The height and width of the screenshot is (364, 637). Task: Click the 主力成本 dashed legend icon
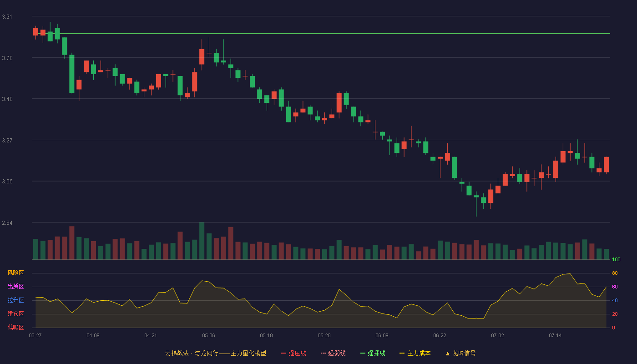[x=402, y=353]
